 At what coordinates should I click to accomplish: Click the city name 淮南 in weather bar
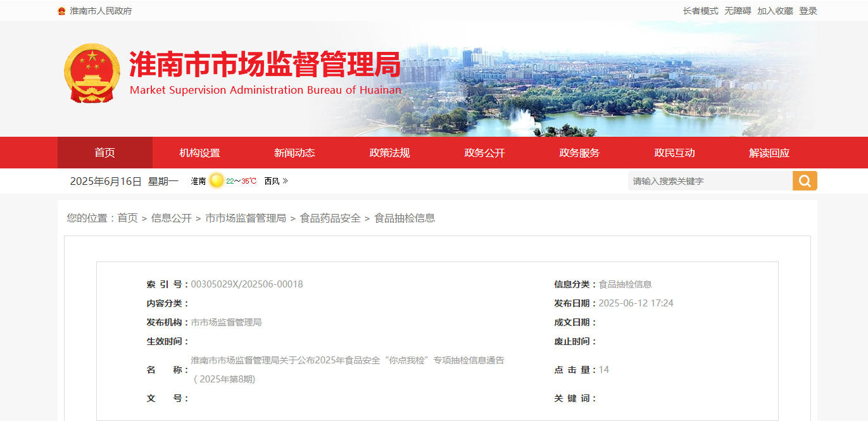click(199, 181)
